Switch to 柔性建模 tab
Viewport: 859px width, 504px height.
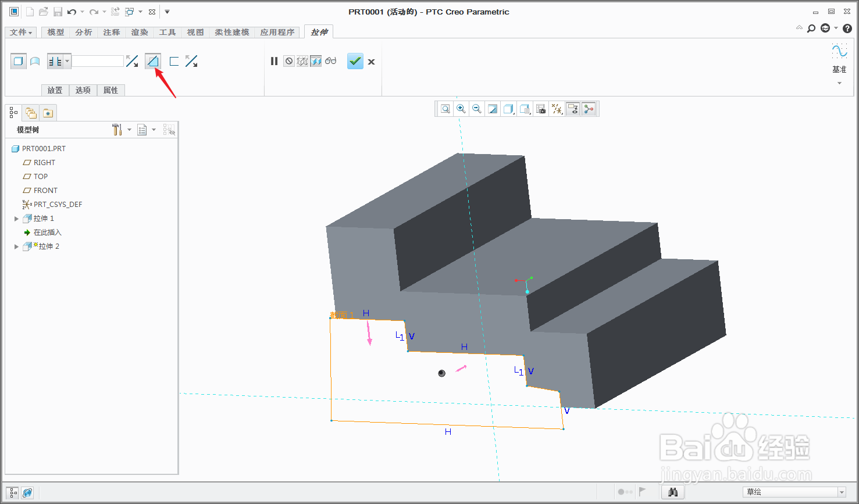232,32
